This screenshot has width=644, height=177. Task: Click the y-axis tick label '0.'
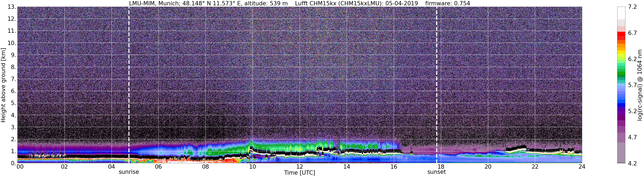tap(13, 163)
